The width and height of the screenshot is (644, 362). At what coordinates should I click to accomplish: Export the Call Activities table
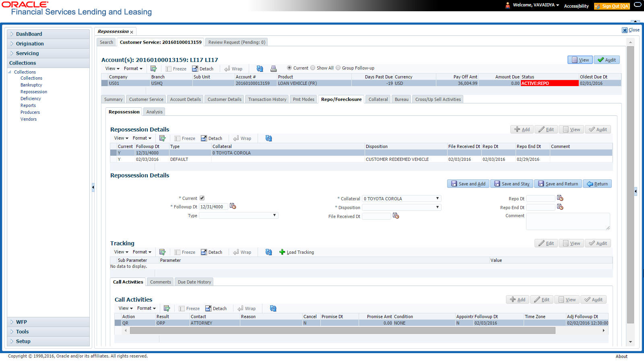pyautogui.click(x=167, y=309)
